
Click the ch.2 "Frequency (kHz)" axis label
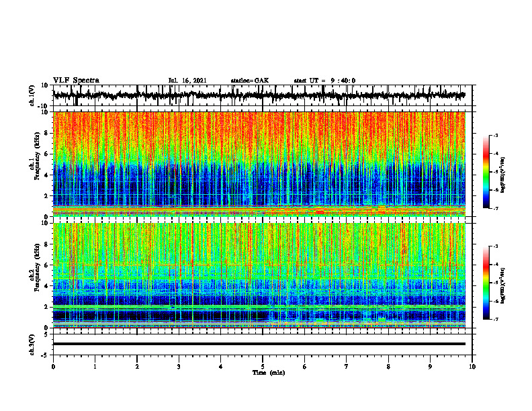[x=37, y=267]
